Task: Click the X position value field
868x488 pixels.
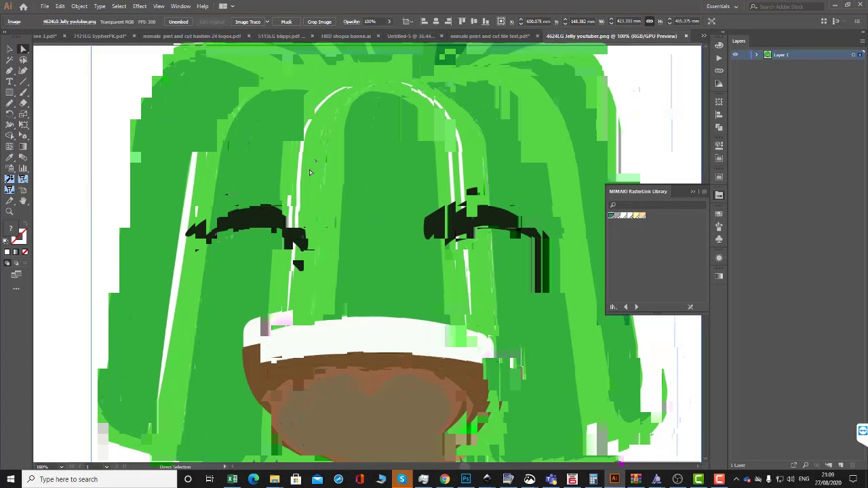Action: 538,22
